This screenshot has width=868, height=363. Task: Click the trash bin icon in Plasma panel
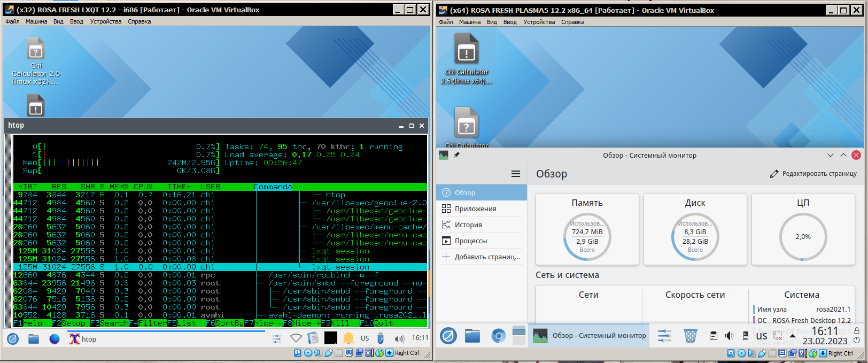[690, 336]
